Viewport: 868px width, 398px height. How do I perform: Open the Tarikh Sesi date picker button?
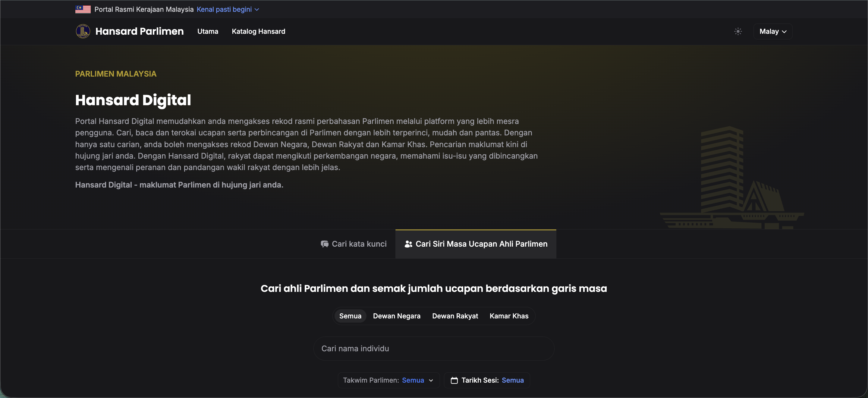pyautogui.click(x=487, y=380)
